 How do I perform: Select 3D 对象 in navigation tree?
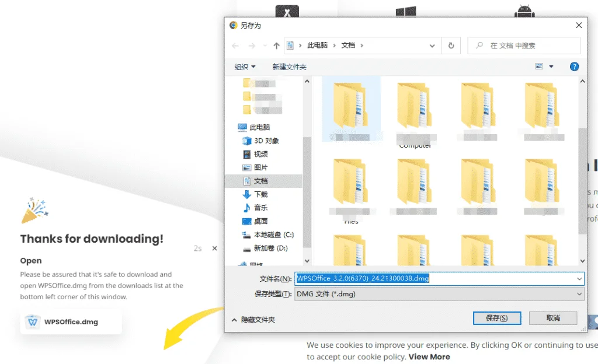(x=266, y=141)
